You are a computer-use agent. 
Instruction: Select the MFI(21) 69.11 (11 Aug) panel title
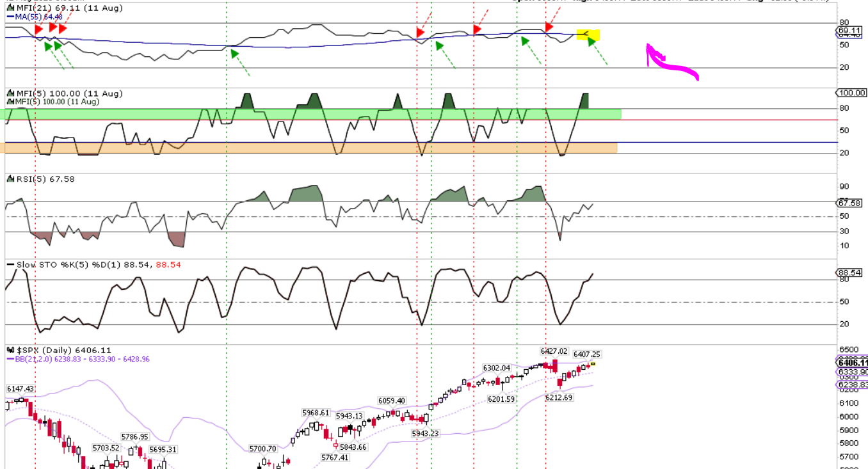point(70,8)
